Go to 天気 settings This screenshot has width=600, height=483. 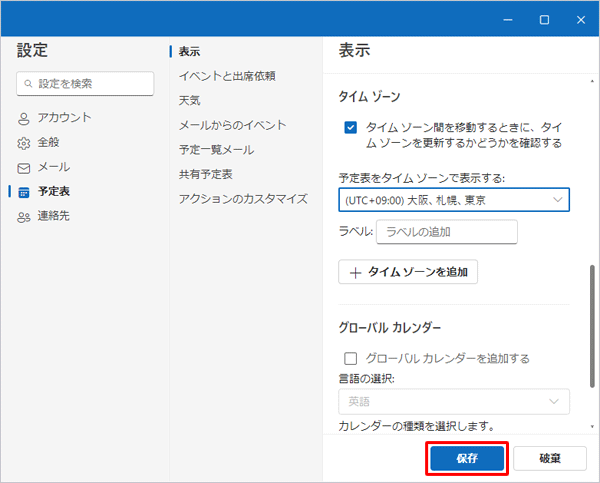189,100
